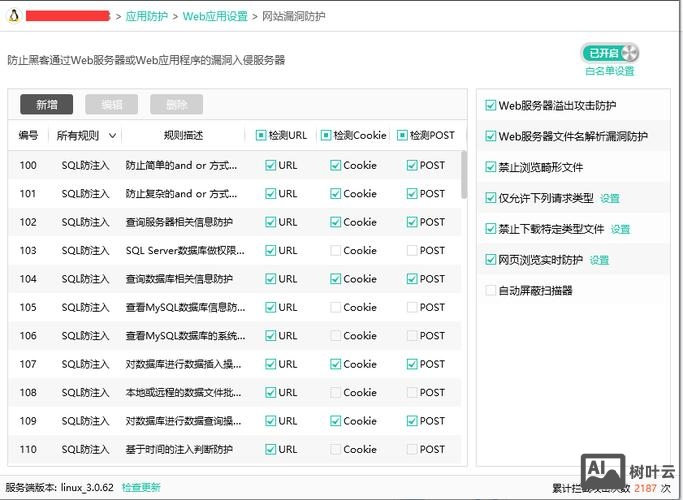This screenshot has width=683, height=500.
Task: Open 设置 link for 禁止下载特定类型文件
Action: pyautogui.click(x=620, y=230)
